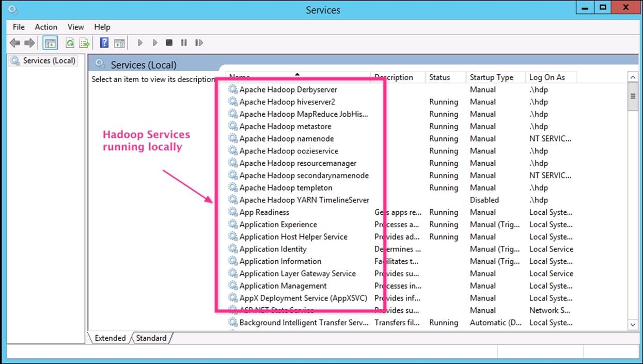
Task: Open the View menu
Action: click(x=75, y=27)
